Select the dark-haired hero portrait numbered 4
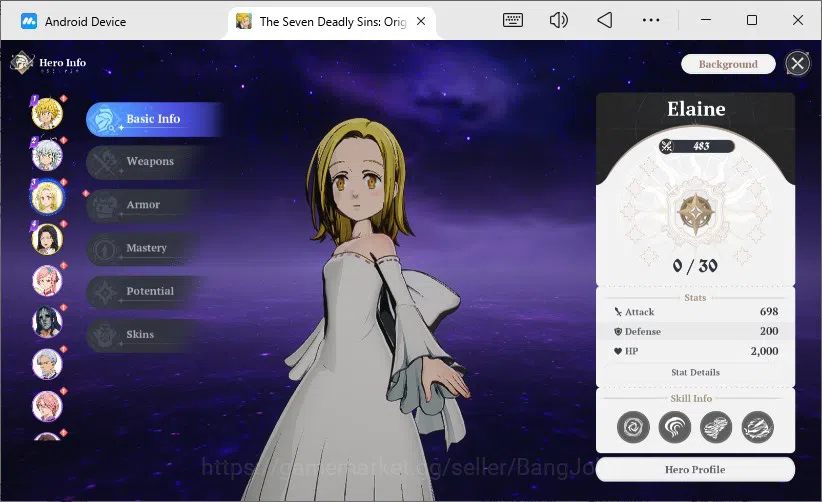822x502 pixels. pos(47,239)
